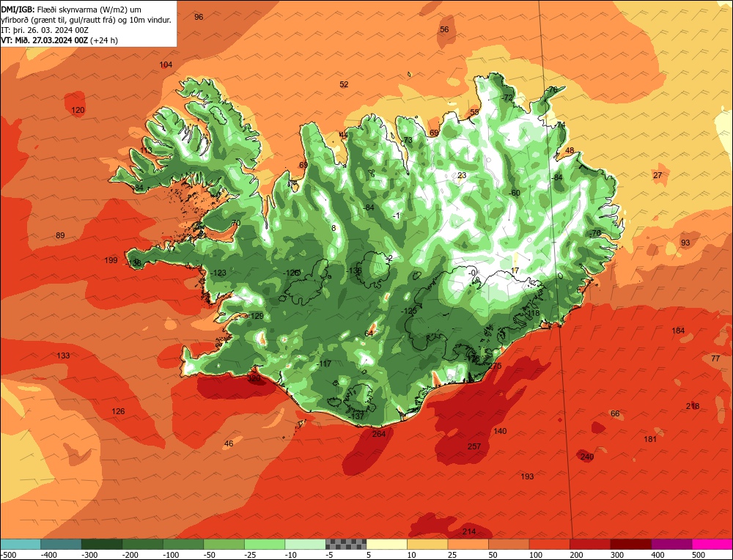Pick the pale yellow swatch between 5 and 10
Viewport: 733px width, 560px height.
pyautogui.click(x=386, y=544)
